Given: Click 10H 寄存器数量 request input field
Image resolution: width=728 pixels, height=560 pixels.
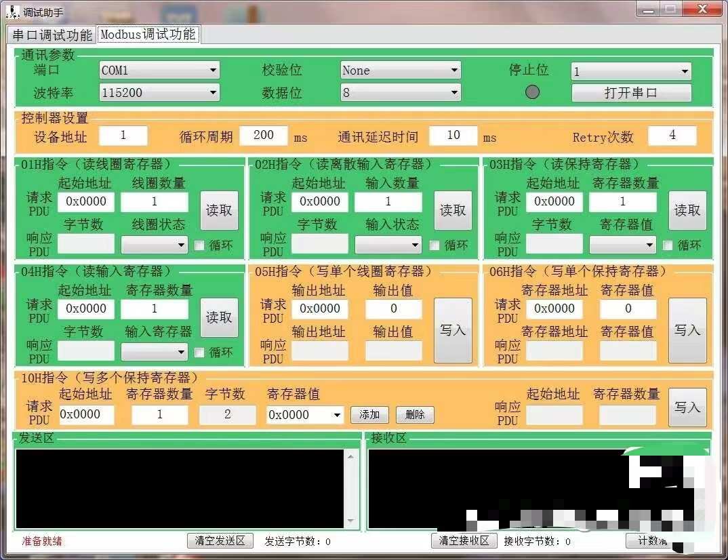Looking at the screenshot, I should tap(160, 415).
